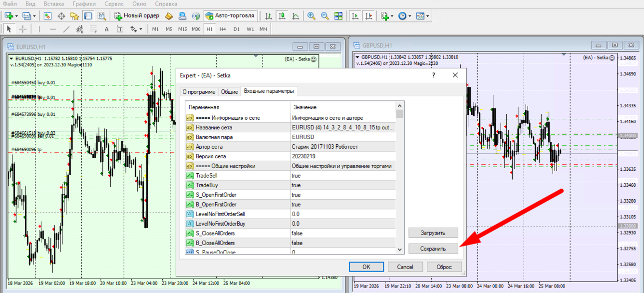Switch chart to line chart style
644x293 pixels.
pos(296,16)
